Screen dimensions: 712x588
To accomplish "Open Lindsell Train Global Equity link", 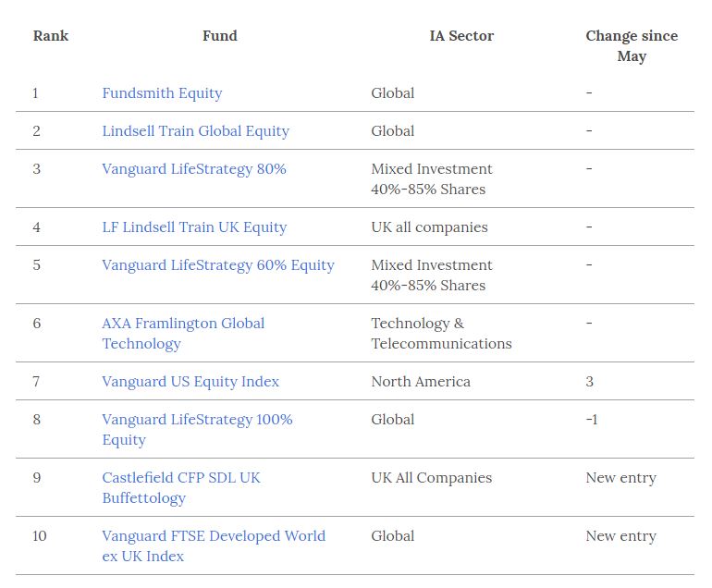I will [196, 131].
